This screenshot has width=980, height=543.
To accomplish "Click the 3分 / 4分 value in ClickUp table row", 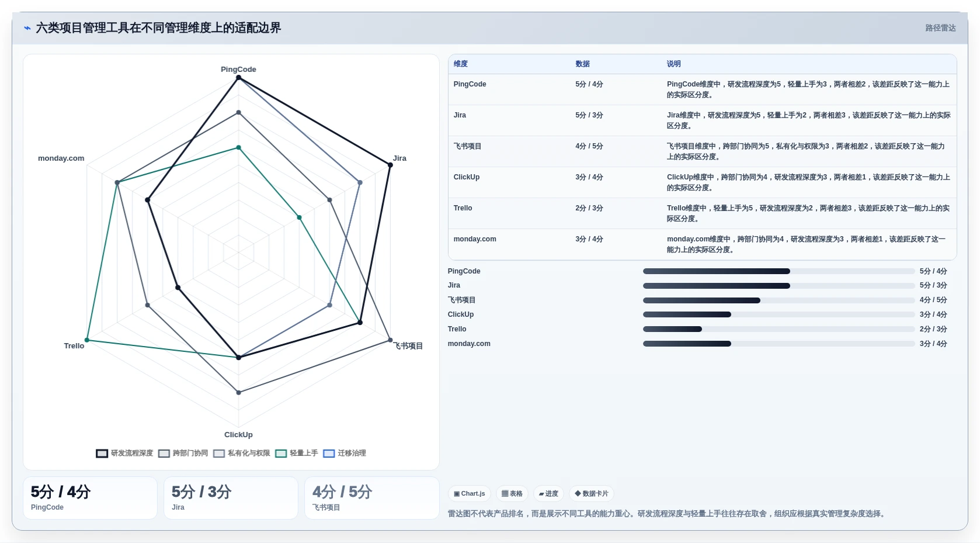I will [x=589, y=177].
